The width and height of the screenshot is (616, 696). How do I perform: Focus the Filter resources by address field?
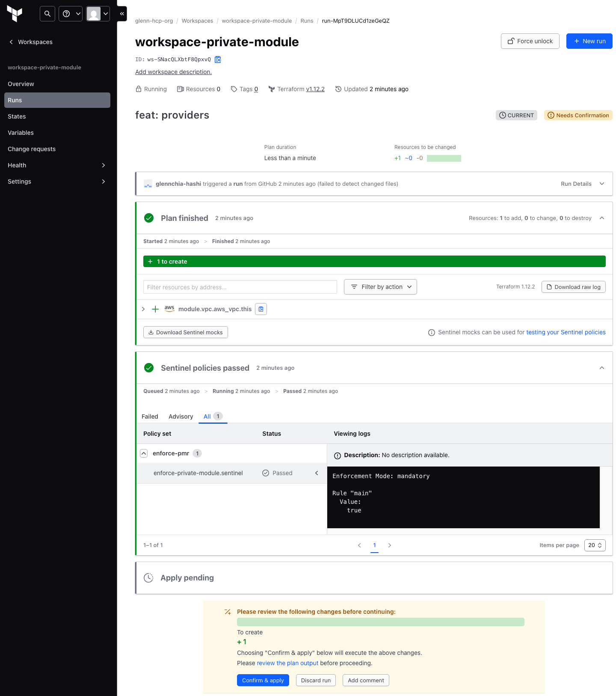(240, 287)
